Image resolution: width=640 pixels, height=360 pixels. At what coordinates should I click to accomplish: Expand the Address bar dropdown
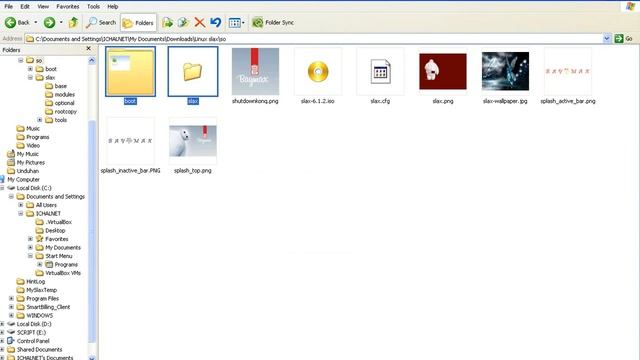(x=607, y=39)
